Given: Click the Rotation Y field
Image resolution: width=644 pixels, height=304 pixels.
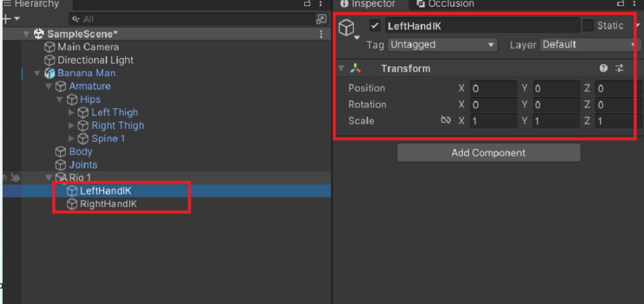Looking at the screenshot, I should [x=556, y=105].
